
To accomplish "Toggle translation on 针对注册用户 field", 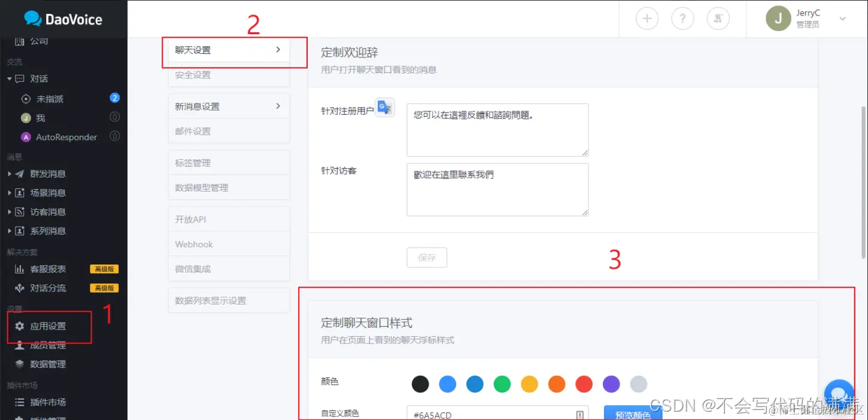I will tap(384, 108).
